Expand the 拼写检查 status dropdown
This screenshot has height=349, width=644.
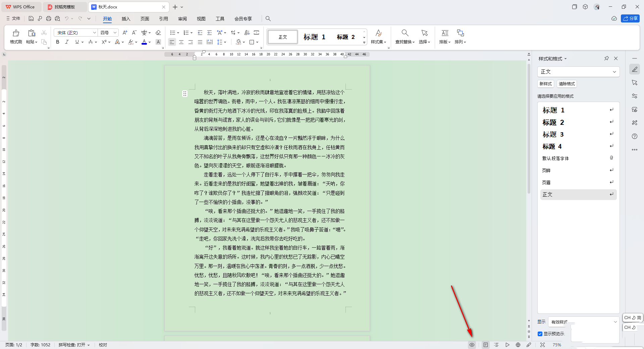point(89,345)
